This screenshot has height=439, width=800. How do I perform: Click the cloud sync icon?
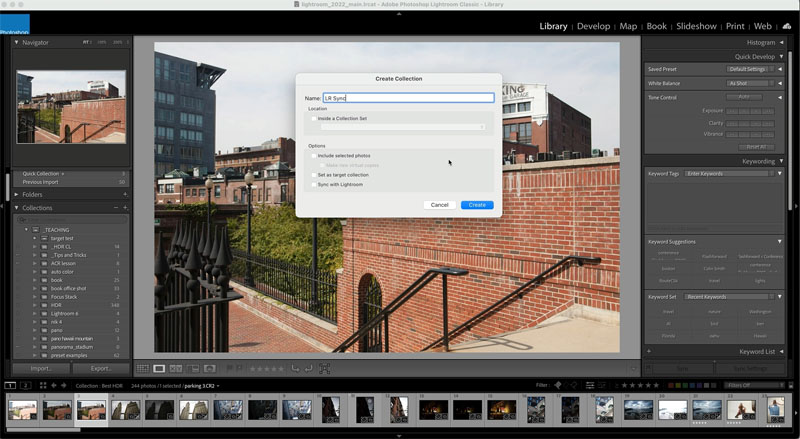787,26
